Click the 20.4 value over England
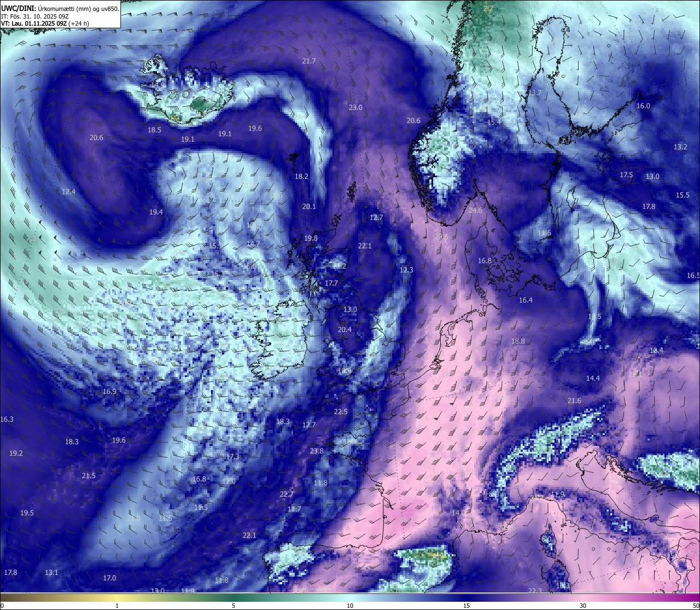700x610 pixels. pos(345,329)
